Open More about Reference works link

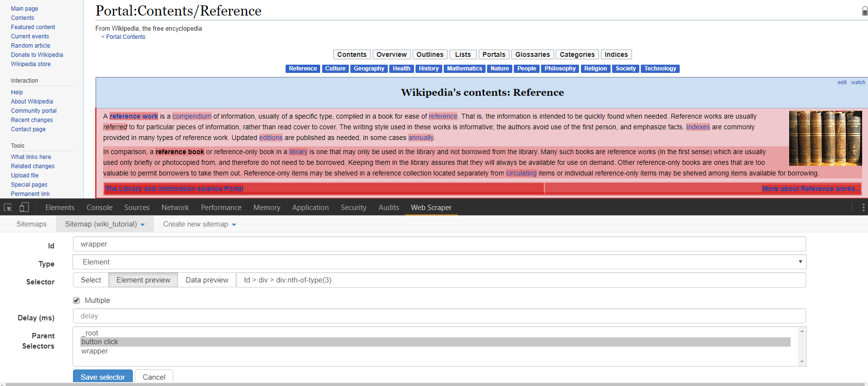click(x=811, y=189)
